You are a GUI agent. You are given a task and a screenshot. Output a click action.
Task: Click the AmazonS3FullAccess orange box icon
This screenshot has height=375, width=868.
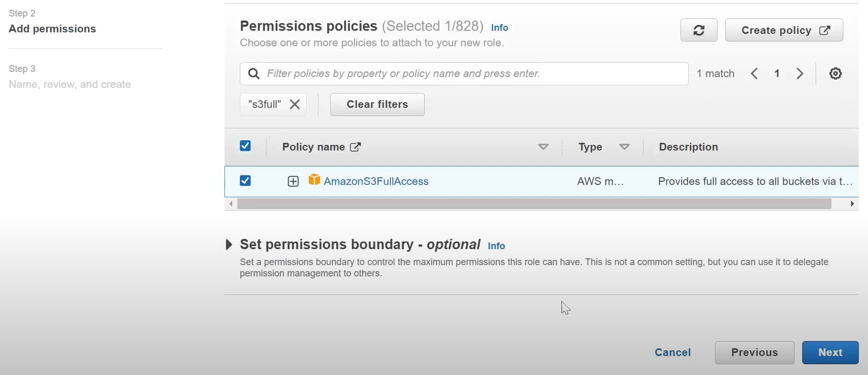pos(314,180)
